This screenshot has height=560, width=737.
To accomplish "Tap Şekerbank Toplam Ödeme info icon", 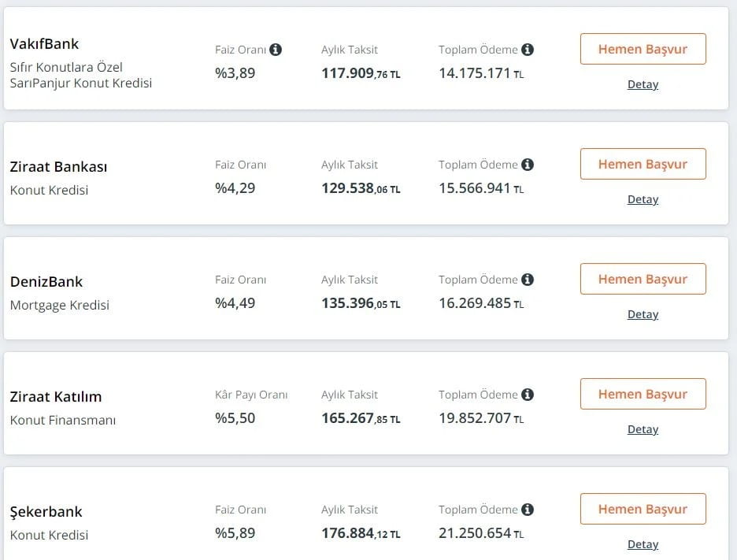I will coord(528,510).
